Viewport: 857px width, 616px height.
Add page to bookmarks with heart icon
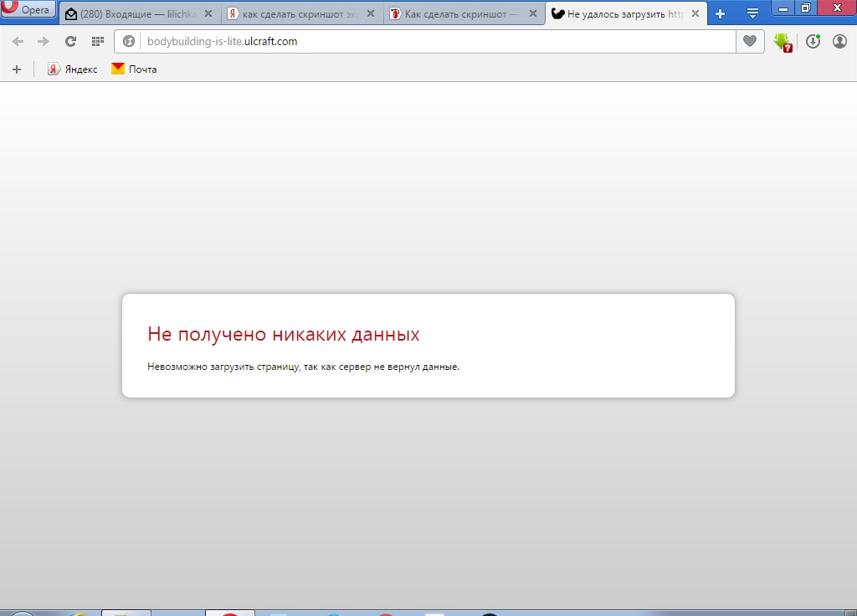(750, 42)
